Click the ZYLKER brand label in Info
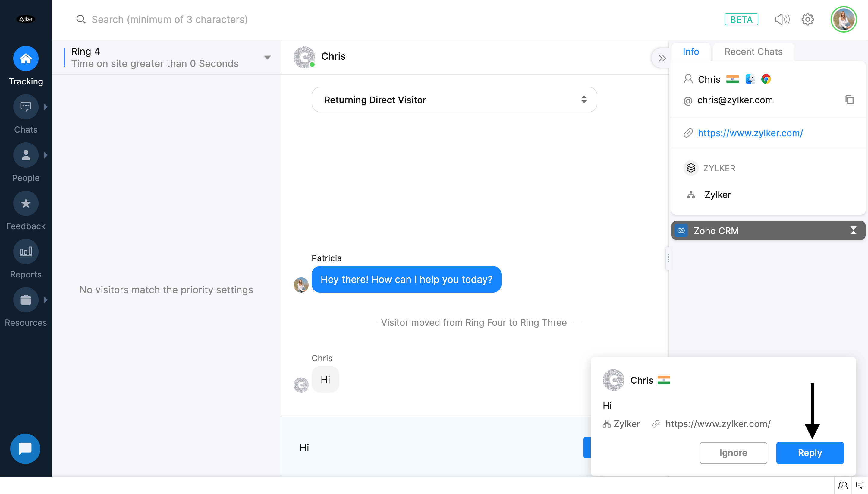The width and height of the screenshot is (868, 494). tap(719, 168)
